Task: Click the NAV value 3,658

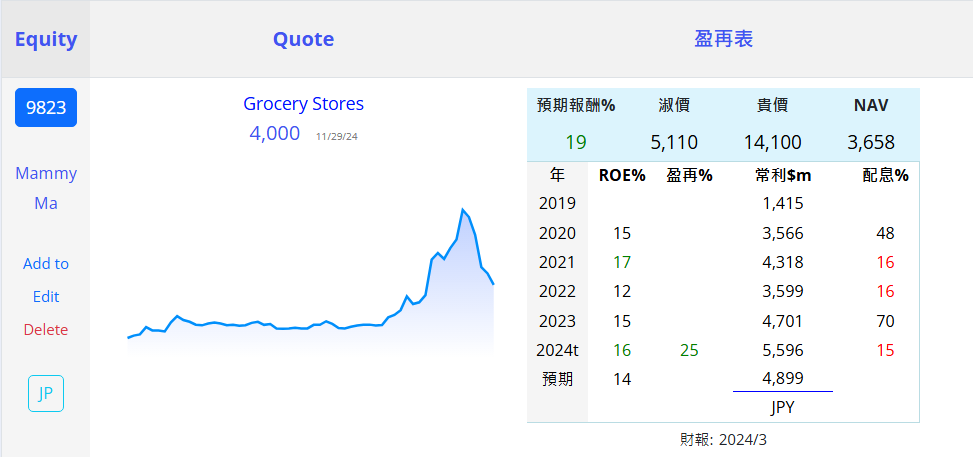Action: click(x=871, y=143)
